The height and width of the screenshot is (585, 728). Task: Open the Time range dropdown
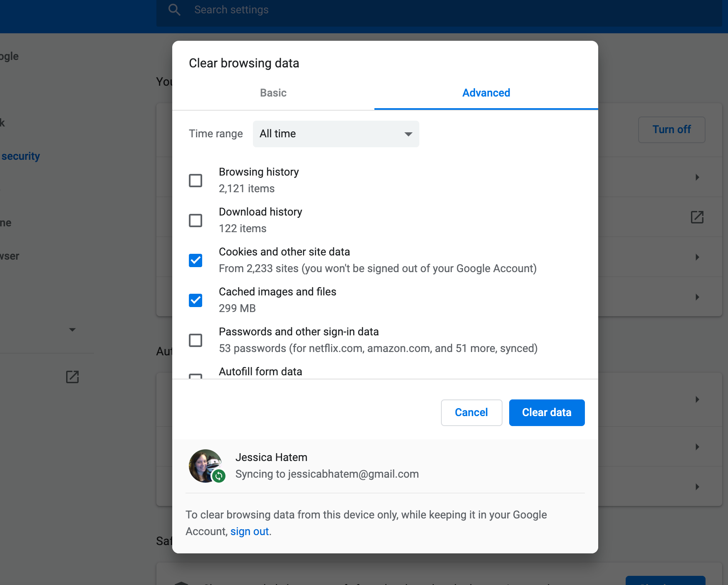(336, 134)
